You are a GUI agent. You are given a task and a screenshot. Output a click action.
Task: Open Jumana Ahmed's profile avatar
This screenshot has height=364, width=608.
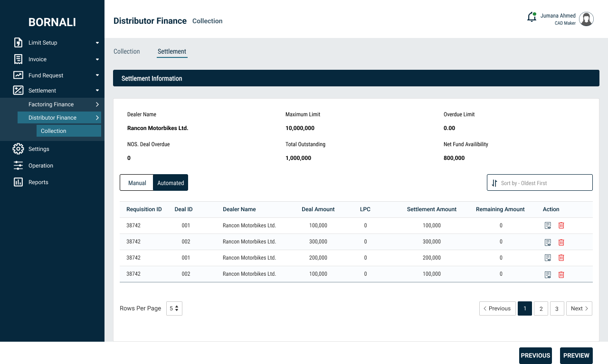[587, 19]
